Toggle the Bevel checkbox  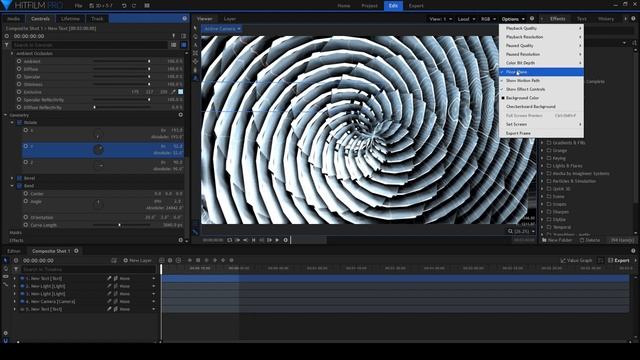(19, 178)
